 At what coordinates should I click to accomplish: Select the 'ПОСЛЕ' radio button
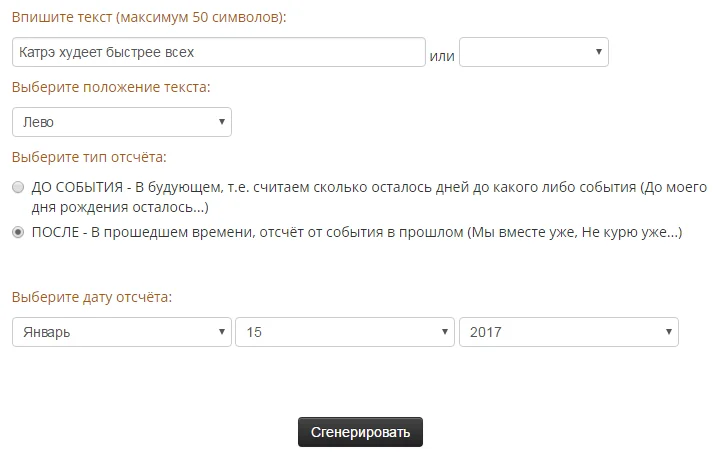tap(18, 232)
